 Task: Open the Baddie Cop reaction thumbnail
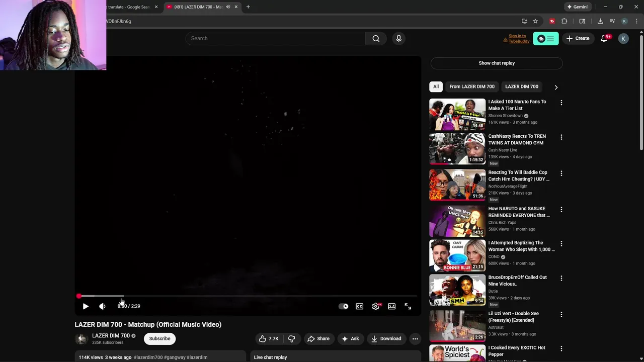457,185
